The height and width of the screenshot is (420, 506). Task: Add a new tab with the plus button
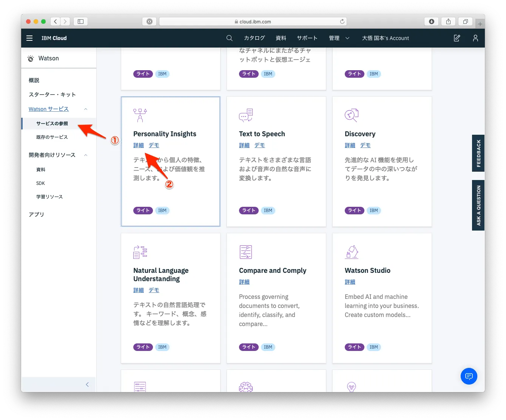coord(480,24)
